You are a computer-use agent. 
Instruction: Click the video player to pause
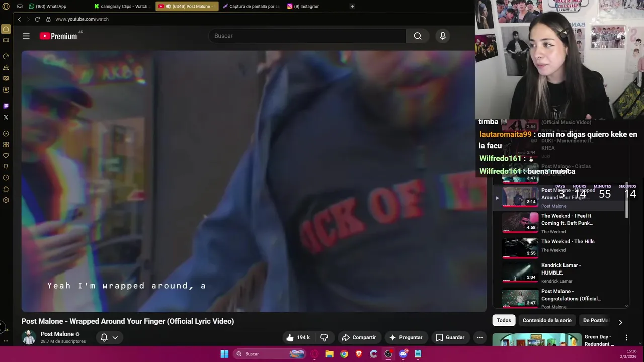click(x=254, y=181)
